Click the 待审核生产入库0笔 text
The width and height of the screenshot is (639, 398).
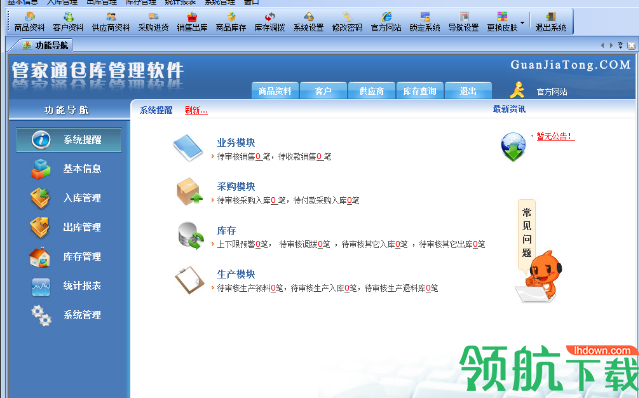324,288
